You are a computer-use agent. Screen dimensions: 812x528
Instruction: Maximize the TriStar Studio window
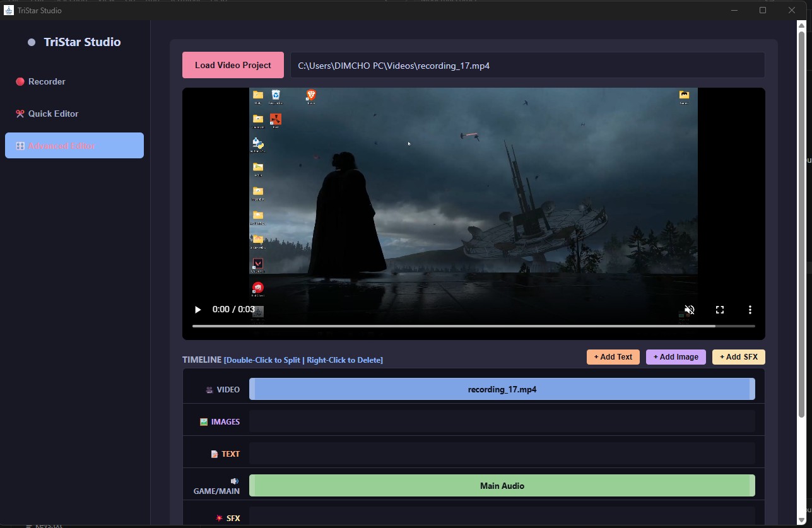coord(763,10)
